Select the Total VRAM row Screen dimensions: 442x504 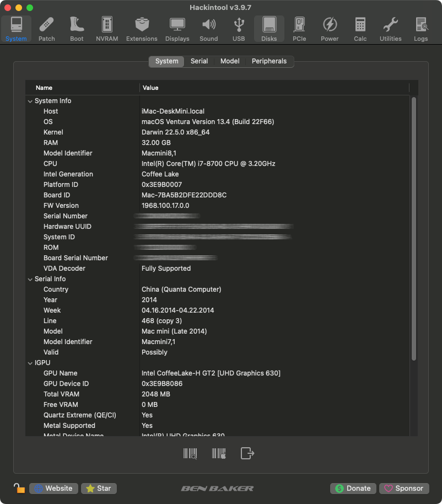(x=218, y=394)
